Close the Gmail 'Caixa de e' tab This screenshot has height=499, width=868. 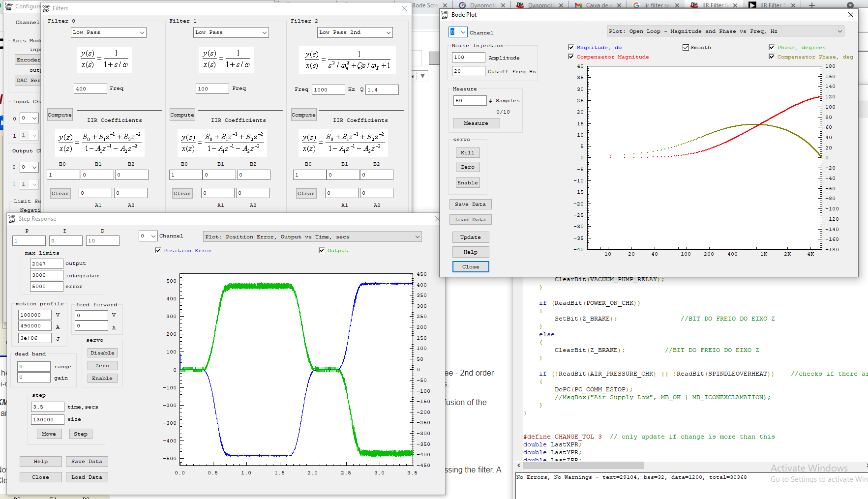(619, 5)
